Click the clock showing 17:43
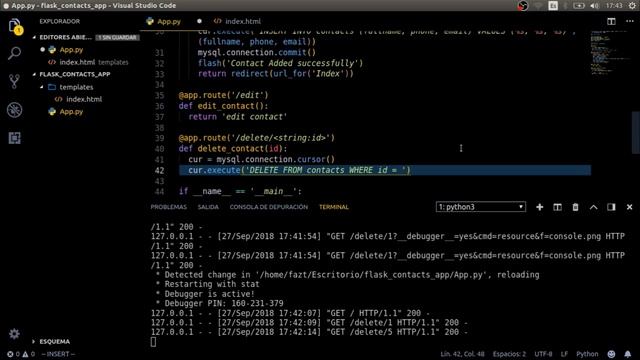 tap(614, 6)
